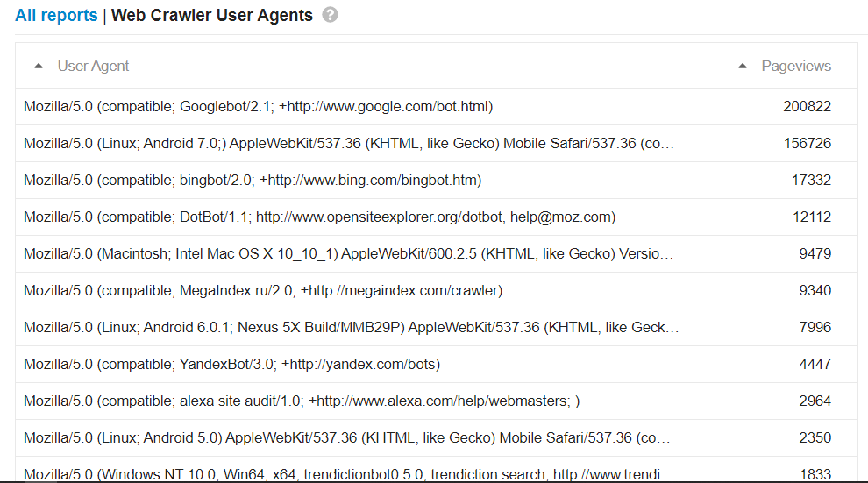868x483 pixels.
Task: Click the Web Crawler User Agents title
Action: click(x=212, y=15)
